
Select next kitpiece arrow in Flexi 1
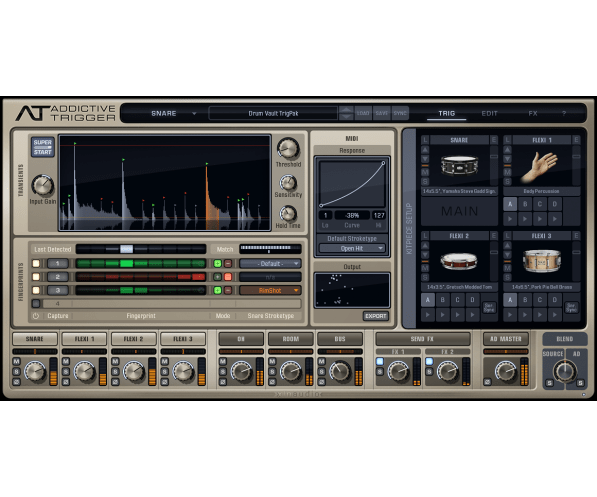point(508,158)
